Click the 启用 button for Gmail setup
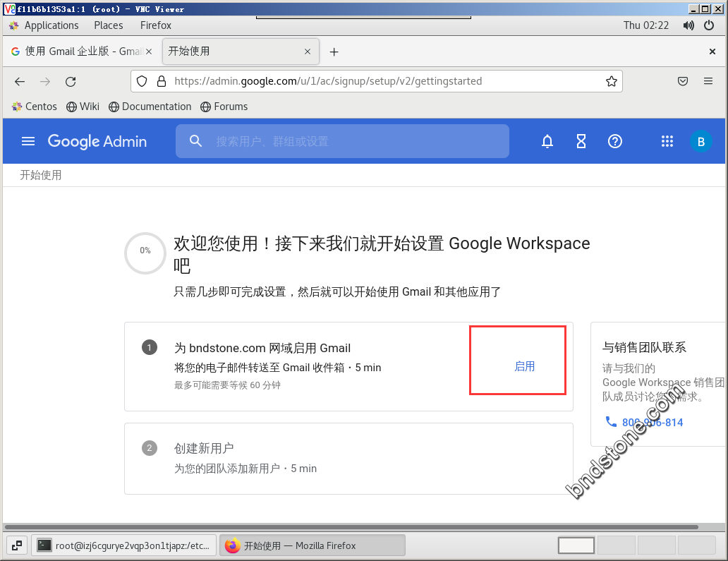728x561 pixels. coord(525,366)
